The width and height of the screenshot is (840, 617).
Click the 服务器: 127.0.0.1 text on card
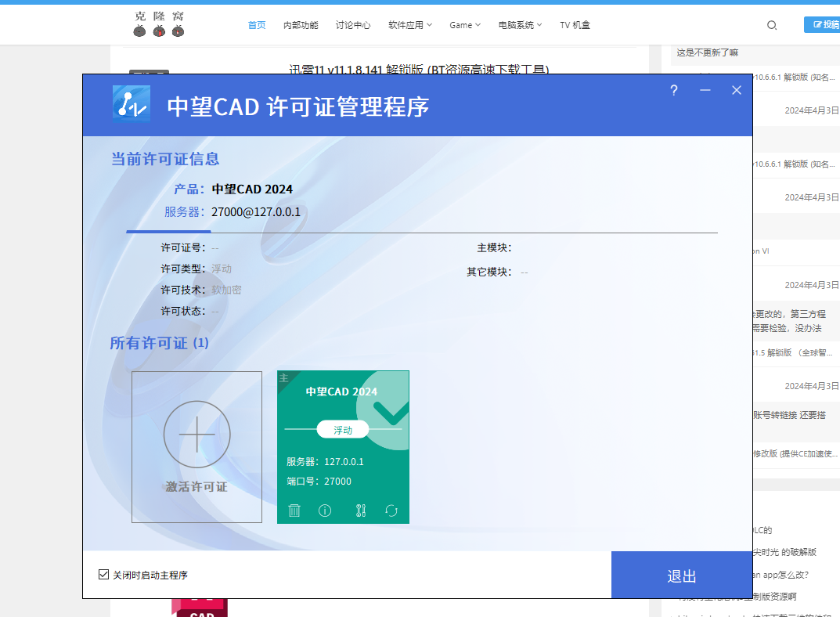point(325,462)
